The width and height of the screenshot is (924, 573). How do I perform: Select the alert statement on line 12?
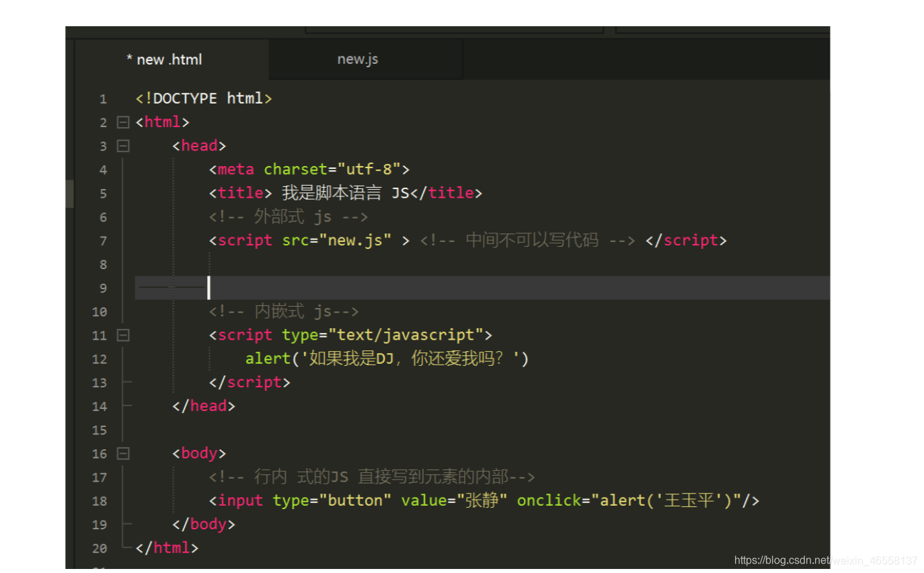coord(387,358)
